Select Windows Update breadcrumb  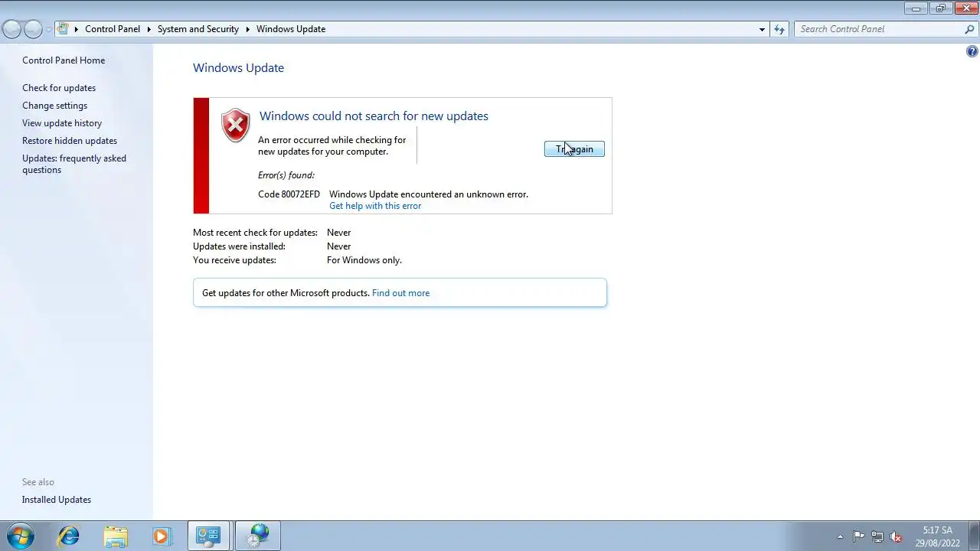click(291, 29)
